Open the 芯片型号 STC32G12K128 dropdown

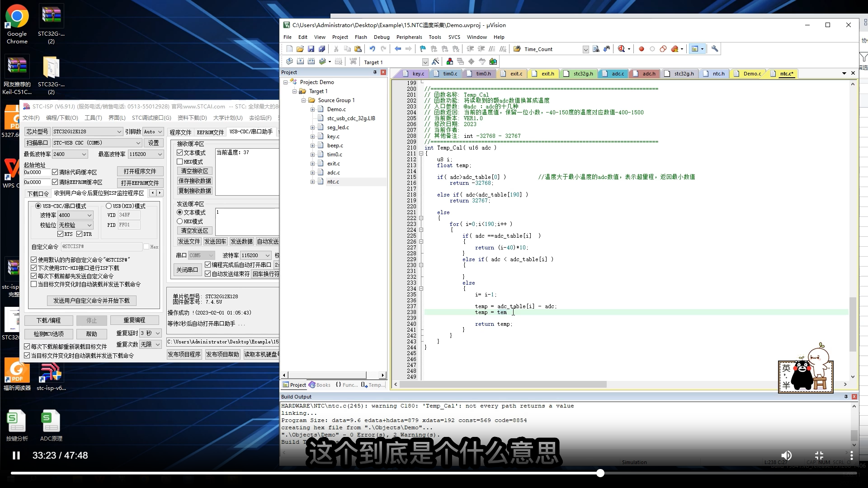click(87, 131)
